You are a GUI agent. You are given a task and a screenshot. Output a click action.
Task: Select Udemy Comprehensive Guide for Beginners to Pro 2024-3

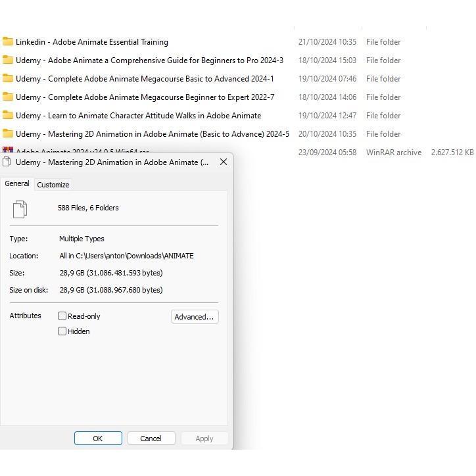tap(149, 60)
